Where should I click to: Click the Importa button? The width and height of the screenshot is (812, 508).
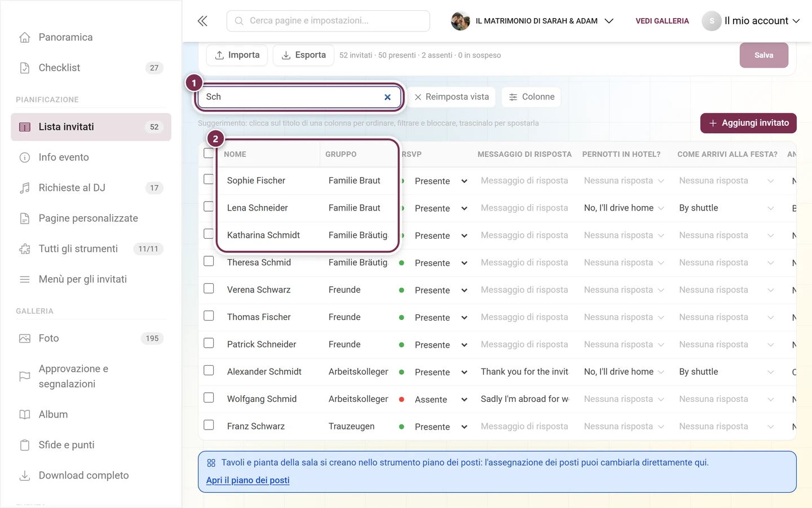237,55
